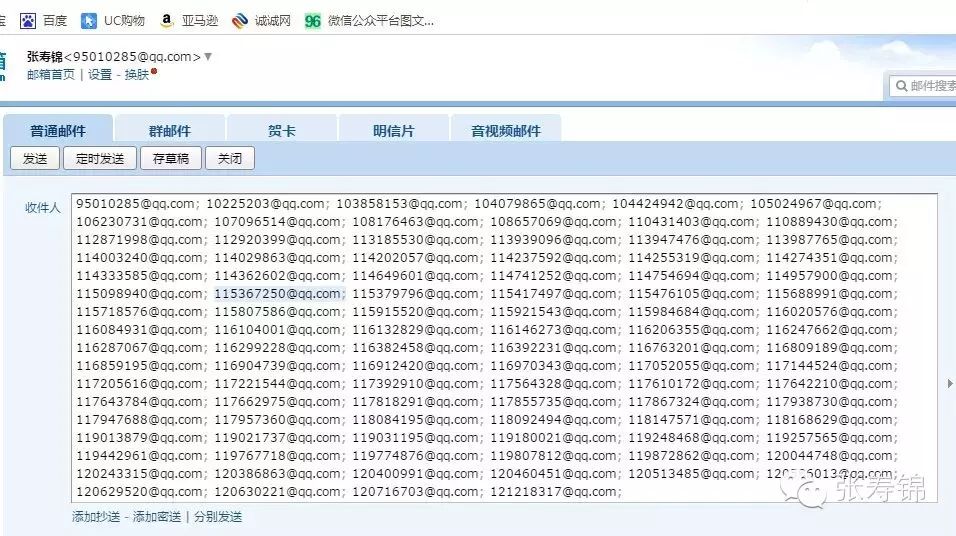Select recipient 95010285@qq.com in the list
Viewport: 956px width, 536px height.
(135, 204)
